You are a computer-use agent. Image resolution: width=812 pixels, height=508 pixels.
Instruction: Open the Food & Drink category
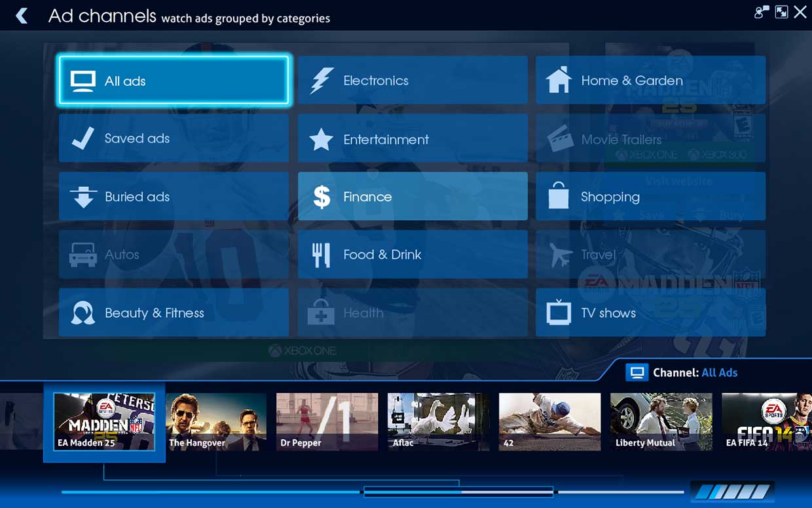pos(413,254)
